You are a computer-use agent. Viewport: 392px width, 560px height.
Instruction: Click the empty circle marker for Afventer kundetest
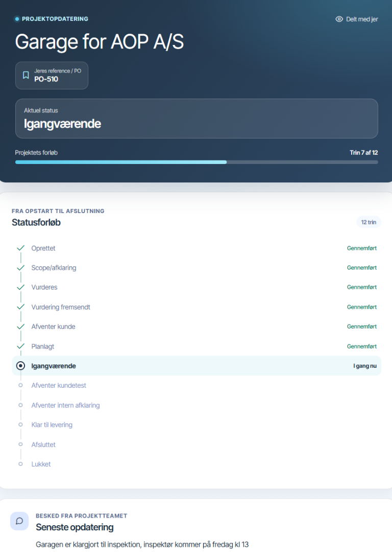click(21, 385)
